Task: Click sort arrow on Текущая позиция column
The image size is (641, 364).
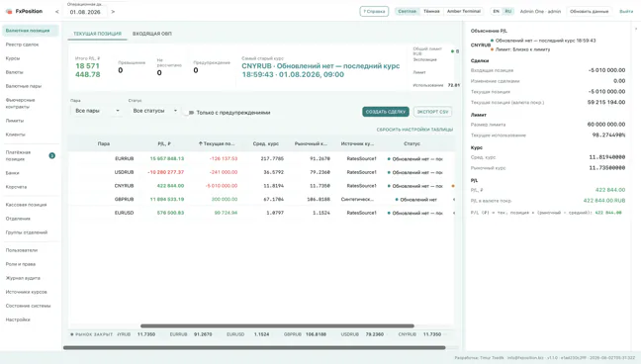Action: 200,143
